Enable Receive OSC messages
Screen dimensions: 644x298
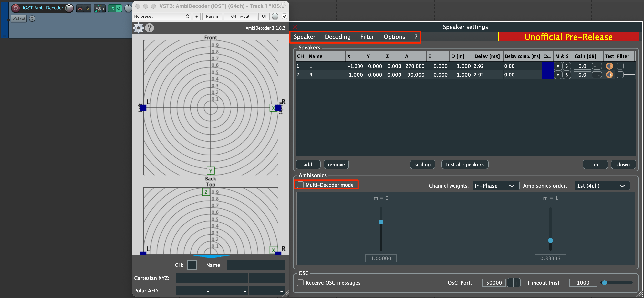pyautogui.click(x=300, y=282)
